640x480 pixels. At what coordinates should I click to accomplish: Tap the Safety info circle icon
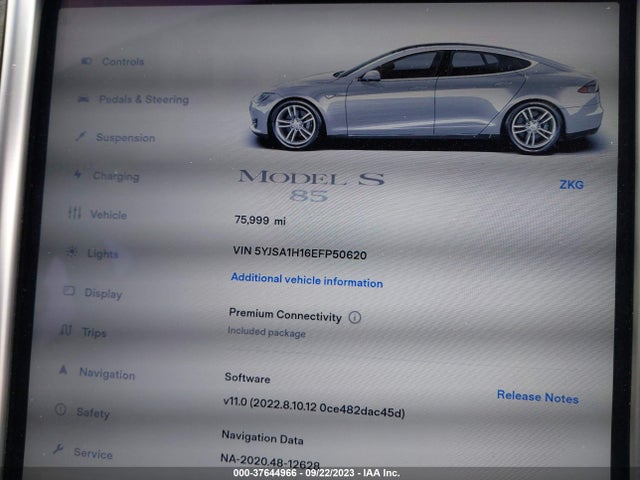coord(60,409)
